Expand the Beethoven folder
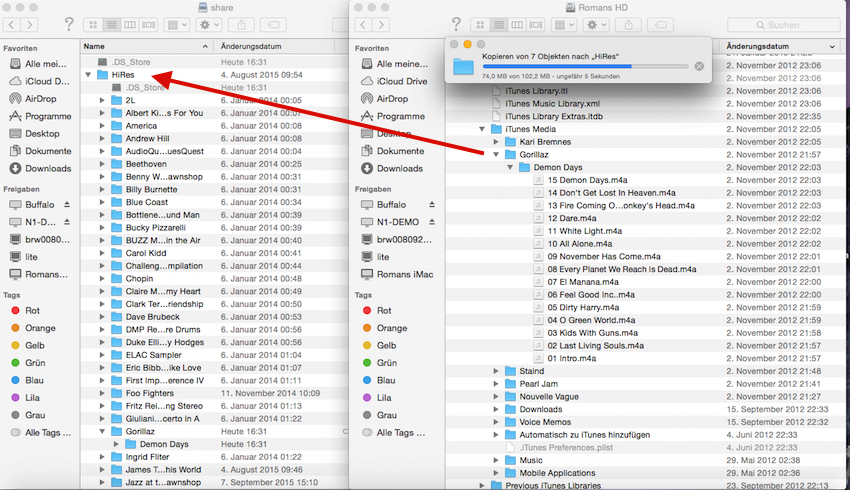This screenshot has height=490, width=850. (102, 164)
